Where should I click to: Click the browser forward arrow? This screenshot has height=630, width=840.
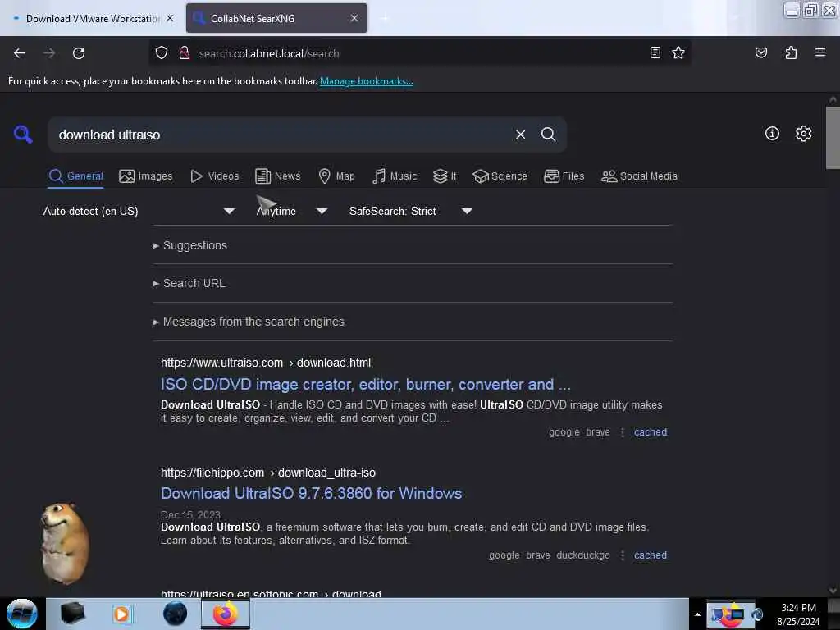[48, 53]
